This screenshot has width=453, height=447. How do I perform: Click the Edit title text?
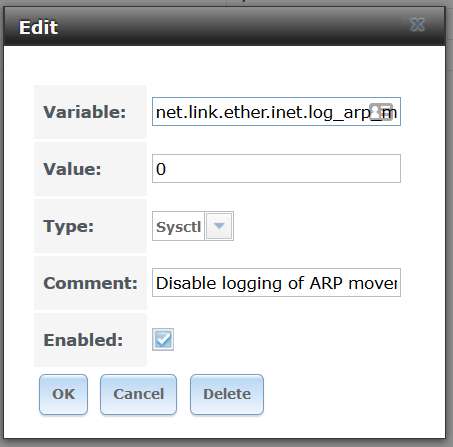pos(38,27)
